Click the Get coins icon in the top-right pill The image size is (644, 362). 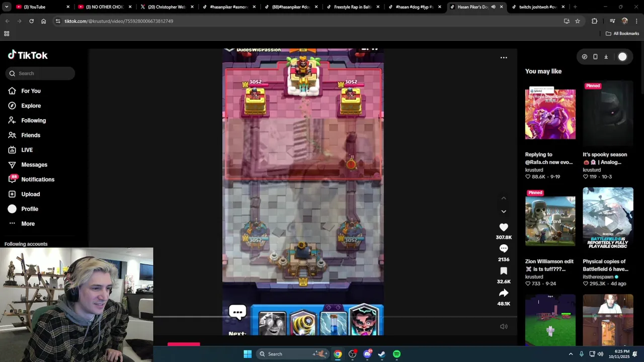click(x=584, y=57)
